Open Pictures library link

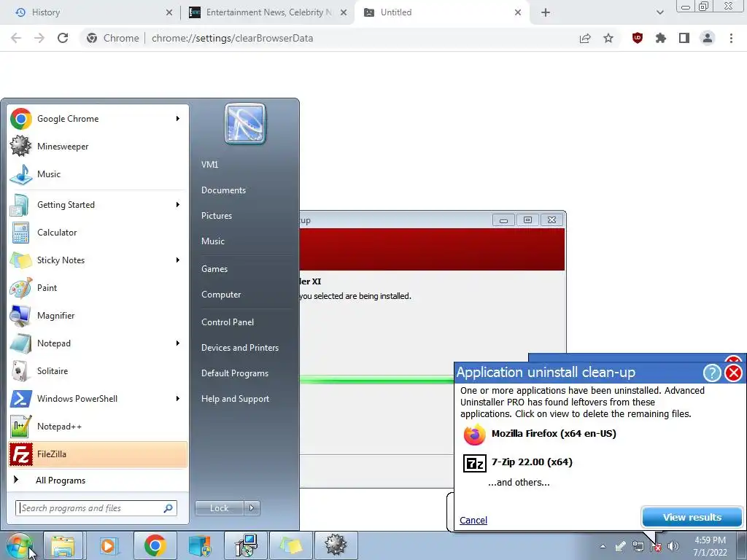pyautogui.click(x=216, y=216)
